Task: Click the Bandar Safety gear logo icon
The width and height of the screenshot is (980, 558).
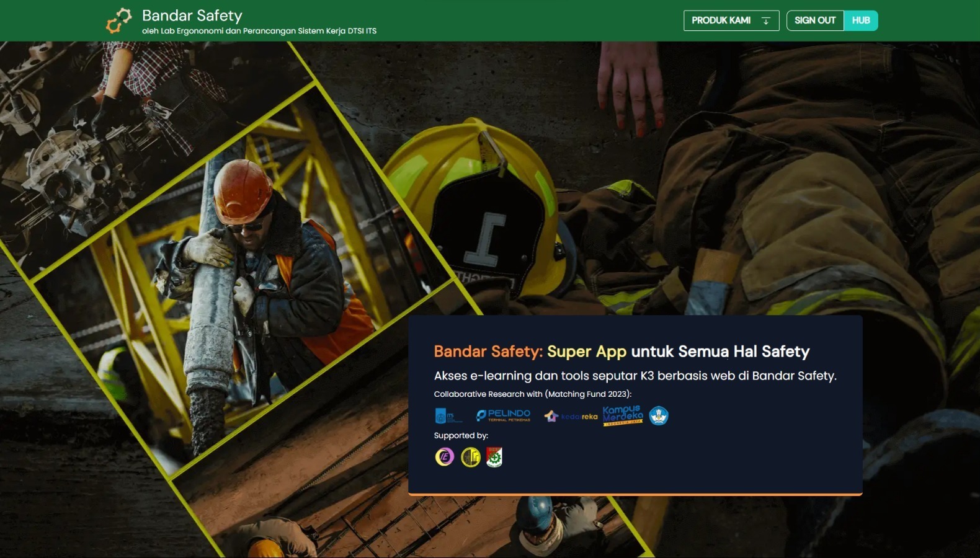Action: click(118, 20)
